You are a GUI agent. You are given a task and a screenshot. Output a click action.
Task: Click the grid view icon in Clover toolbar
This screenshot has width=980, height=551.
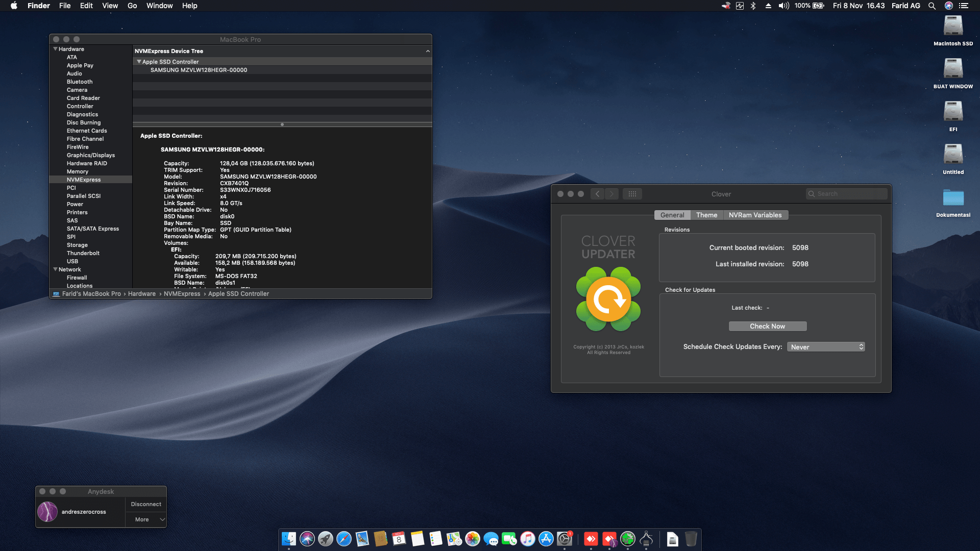click(632, 194)
